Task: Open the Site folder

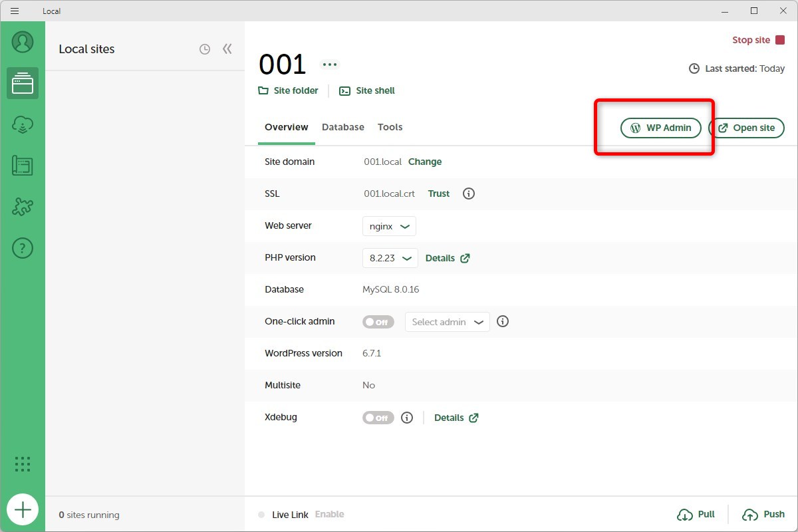Action: tap(289, 90)
